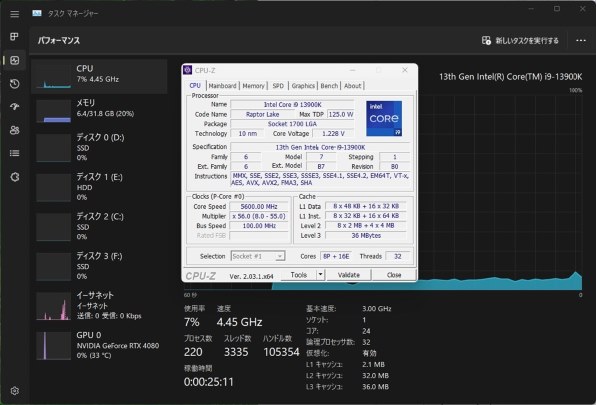Click the run new task button
The image size is (596, 405).
520,40
